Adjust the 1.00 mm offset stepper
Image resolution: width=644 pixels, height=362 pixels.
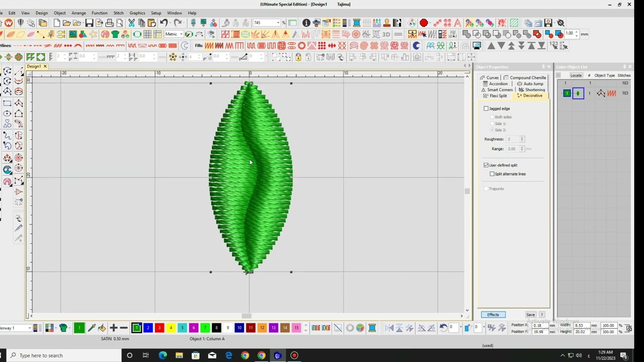577,34
